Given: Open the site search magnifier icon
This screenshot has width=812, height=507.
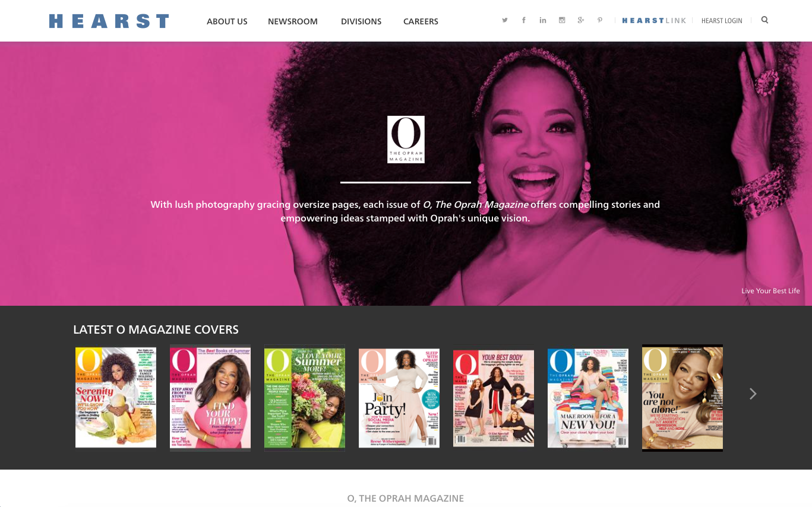Looking at the screenshot, I should click(764, 20).
